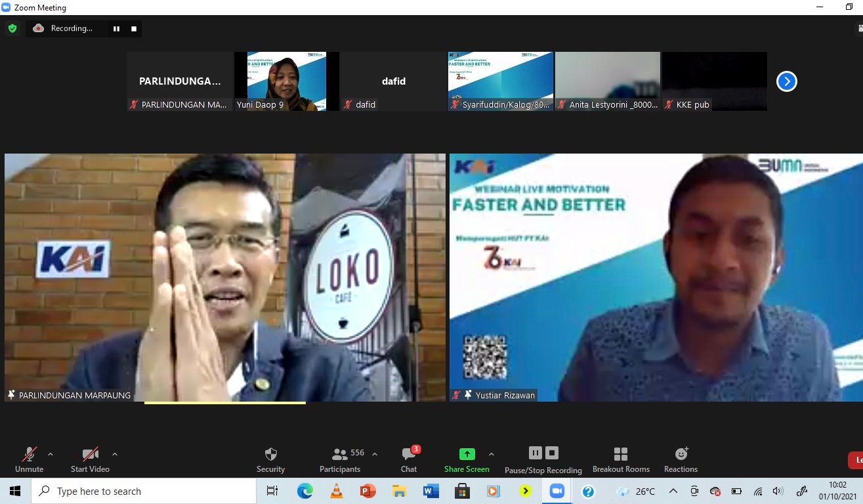The height and width of the screenshot is (504, 863).
Task: Expand the Participants options arrow
Action: point(375,454)
